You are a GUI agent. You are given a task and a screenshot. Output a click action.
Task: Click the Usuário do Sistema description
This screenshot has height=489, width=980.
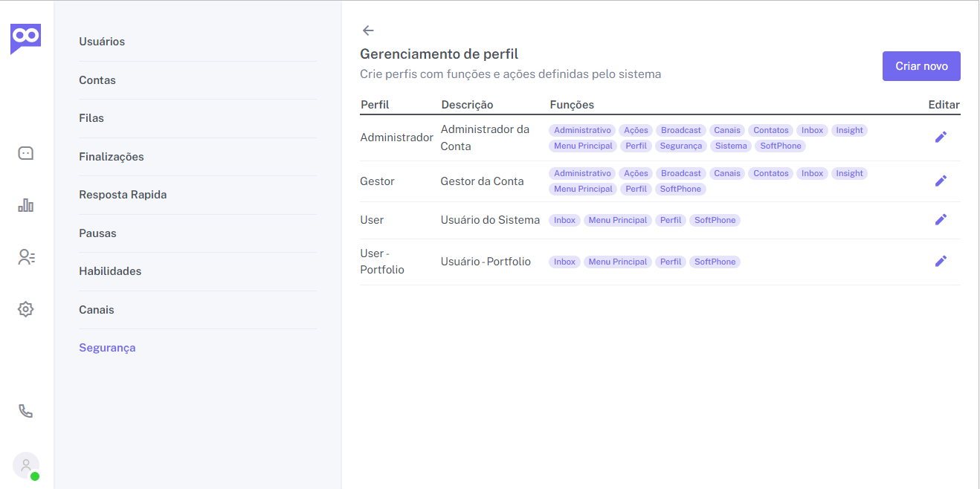(x=490, y=220)
